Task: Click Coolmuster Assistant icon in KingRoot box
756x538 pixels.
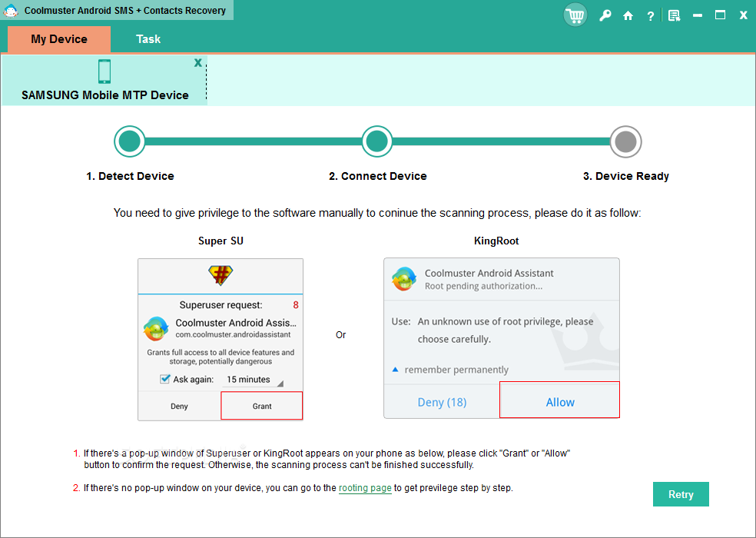Action: (404, 279)
